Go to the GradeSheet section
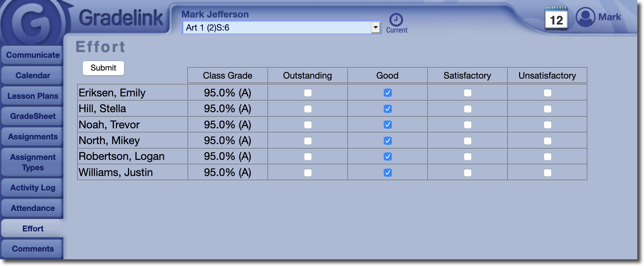 33,116
